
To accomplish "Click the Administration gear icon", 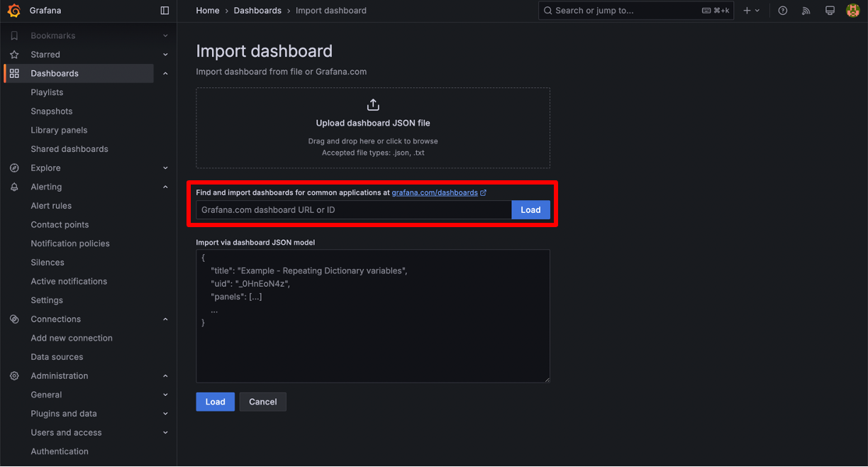I will point(14,376).
